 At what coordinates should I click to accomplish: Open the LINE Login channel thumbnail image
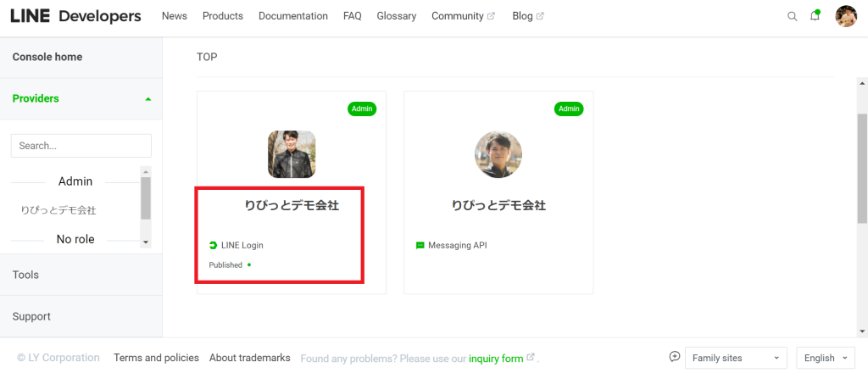coord(292,154)
